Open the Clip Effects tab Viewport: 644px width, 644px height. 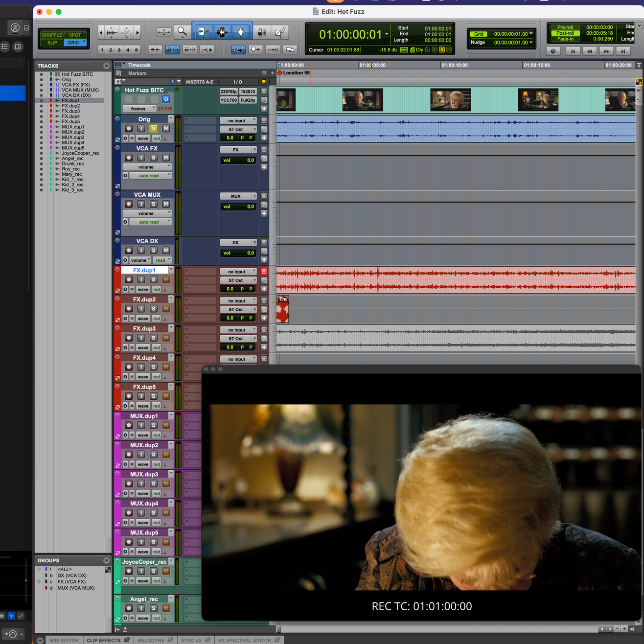tap(108, 640)
